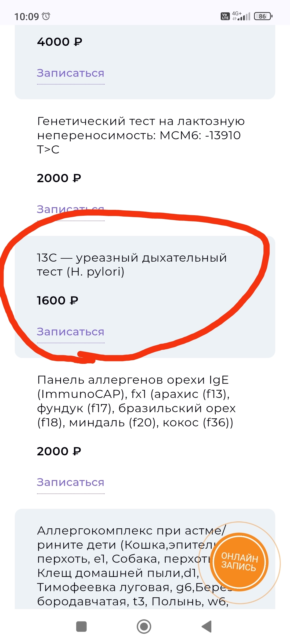
Task: Open recent apps with the square button
Action: pyautogui.click(x=81, y=627)
